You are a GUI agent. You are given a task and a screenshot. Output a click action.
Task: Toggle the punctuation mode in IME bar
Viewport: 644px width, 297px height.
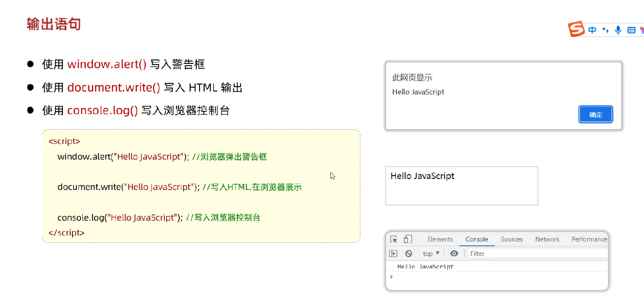point(605,30)
